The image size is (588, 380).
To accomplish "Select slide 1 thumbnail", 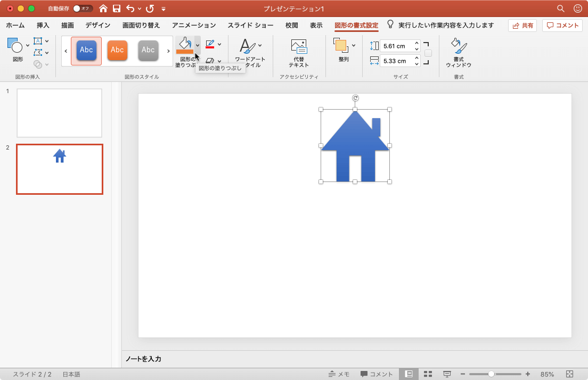I will coord(59,113).
